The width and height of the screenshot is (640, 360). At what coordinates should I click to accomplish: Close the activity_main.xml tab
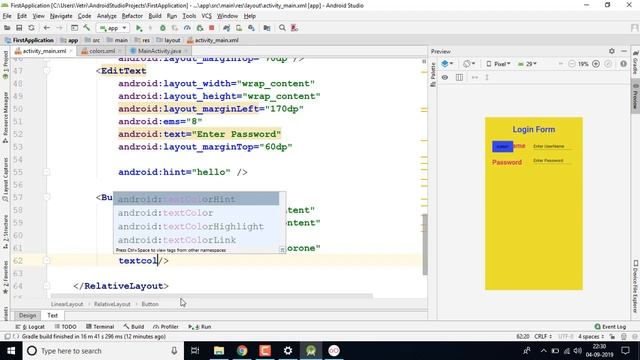coord(71,51)
